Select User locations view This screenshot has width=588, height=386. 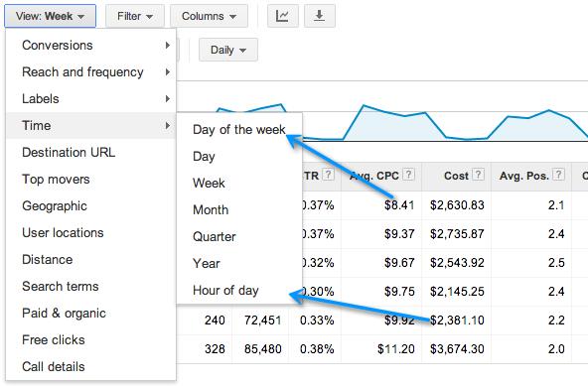tap(90, 233)
